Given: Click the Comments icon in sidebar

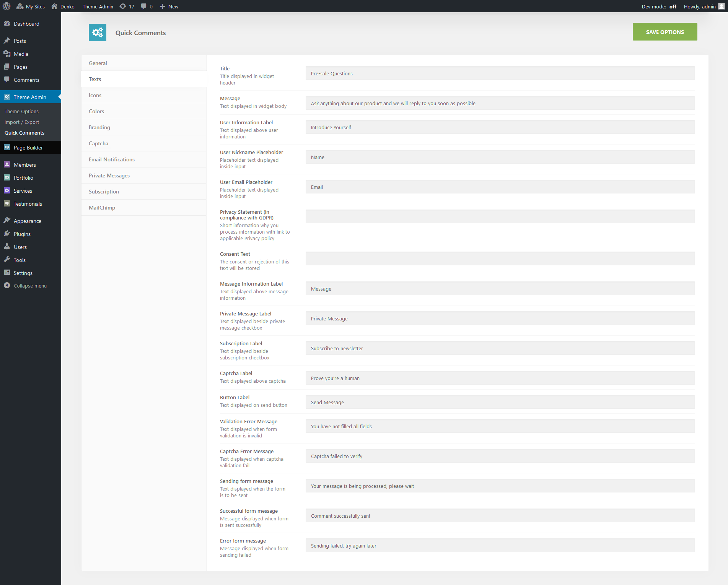Looking at the screenshot, I should 7,80.
